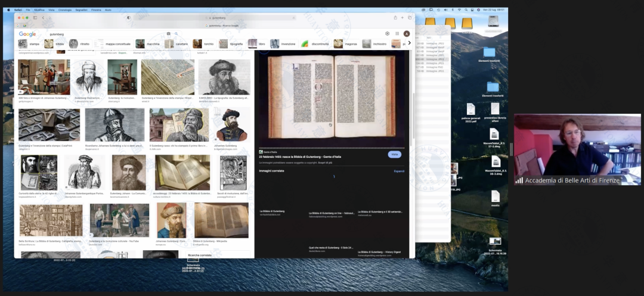Viewport: 644px width, 296px height.
Task: Click the 'Espandi' link for related images
Action: pyautogui.click(x=399, y=171)
